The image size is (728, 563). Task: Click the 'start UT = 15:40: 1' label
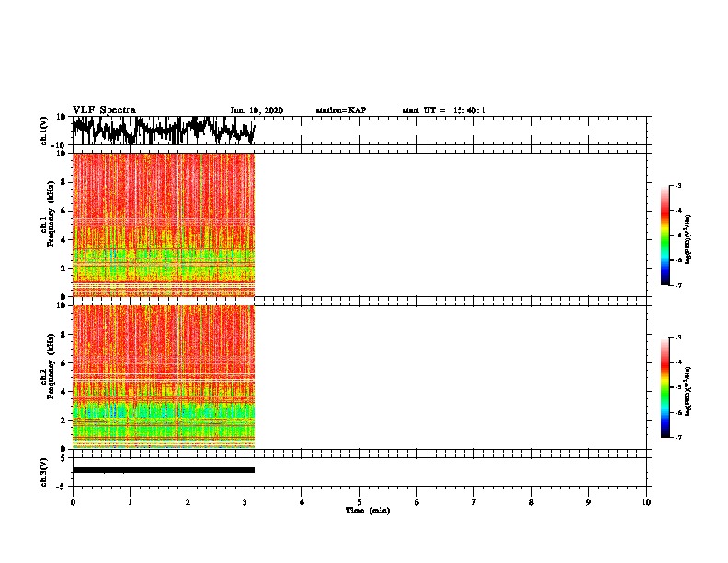444,110
